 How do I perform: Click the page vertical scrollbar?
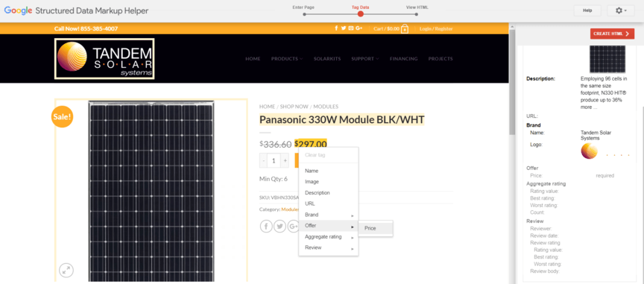point(512,82)
